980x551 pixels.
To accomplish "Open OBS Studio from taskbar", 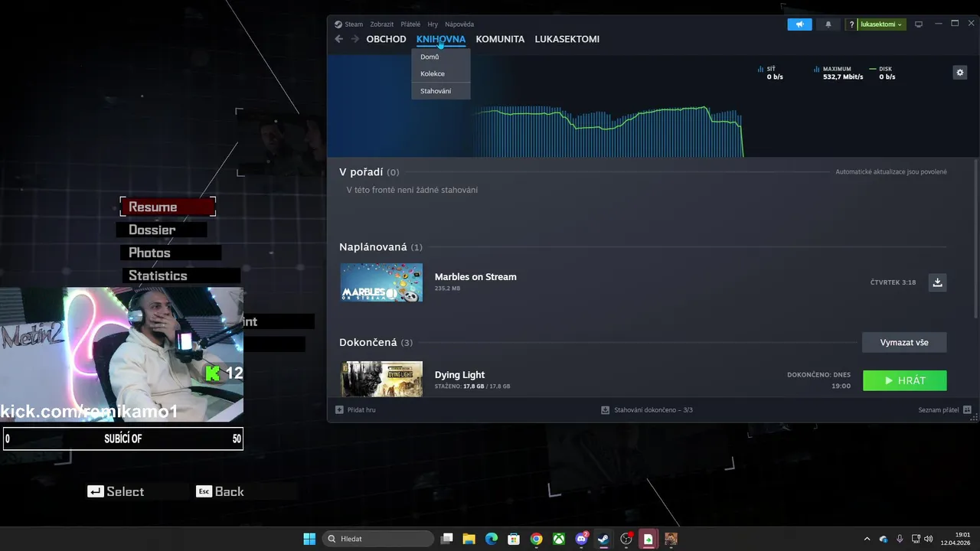I will 626,539.
